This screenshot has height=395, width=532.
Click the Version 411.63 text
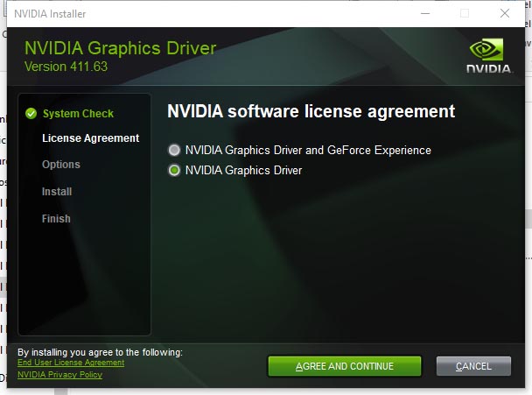coord(66,67)
